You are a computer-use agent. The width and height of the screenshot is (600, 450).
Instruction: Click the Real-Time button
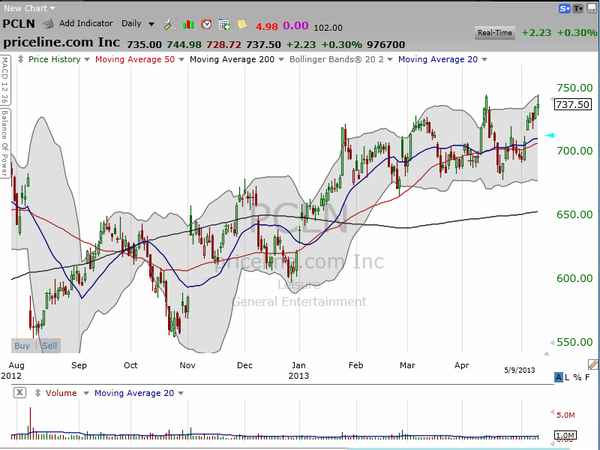pyautogui.click(x=494, y=33)
